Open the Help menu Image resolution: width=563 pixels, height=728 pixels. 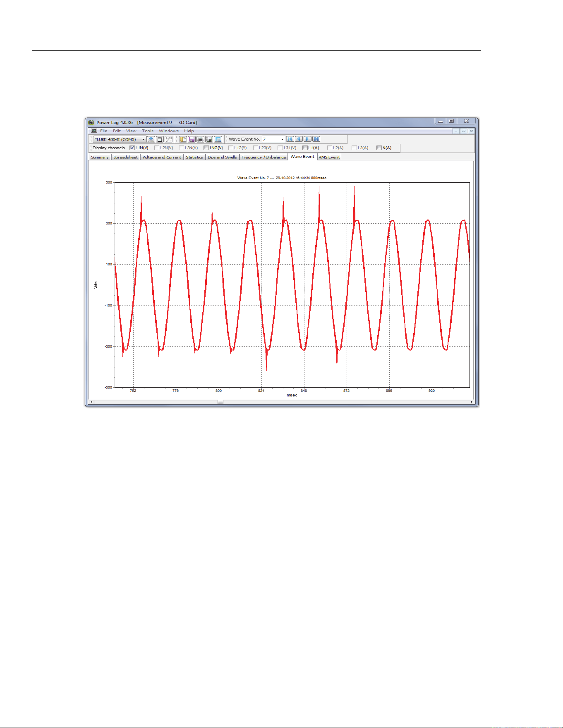pos(189,131)
